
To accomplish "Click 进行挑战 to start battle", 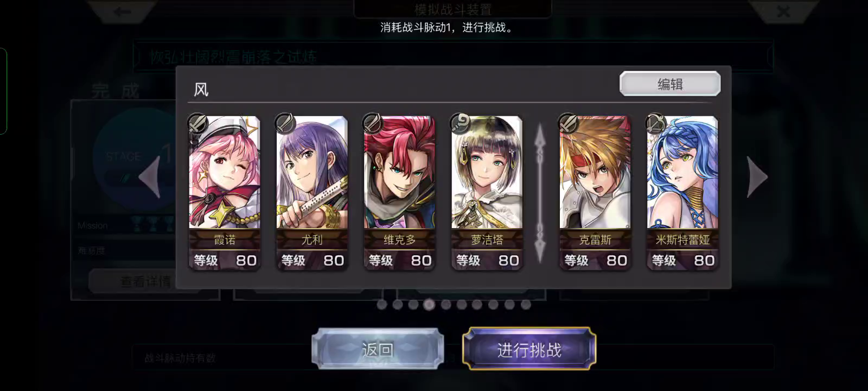I will click(529, 350).
